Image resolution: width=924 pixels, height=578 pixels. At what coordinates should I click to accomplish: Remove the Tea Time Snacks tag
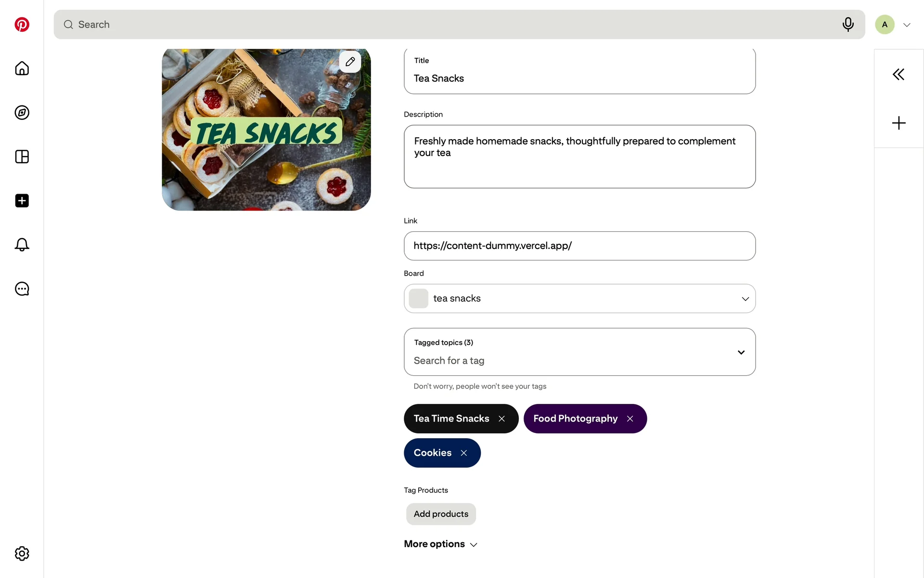tap(501, 419)
